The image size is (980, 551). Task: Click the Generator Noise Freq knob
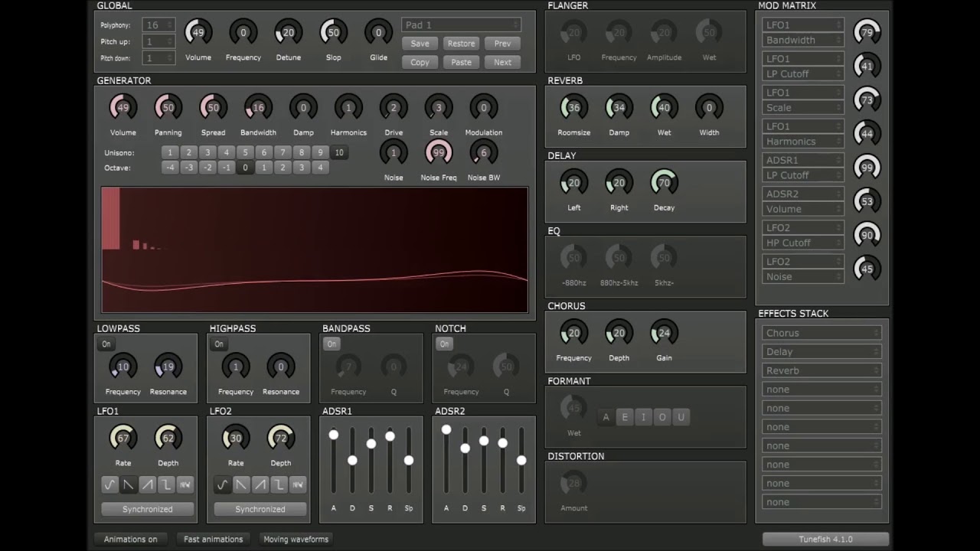click(x=439, y=152)
